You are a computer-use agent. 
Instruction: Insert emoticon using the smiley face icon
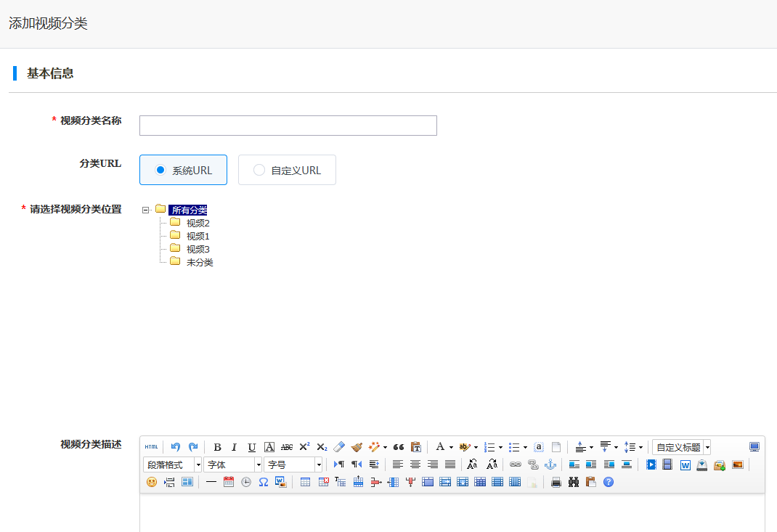151,482
